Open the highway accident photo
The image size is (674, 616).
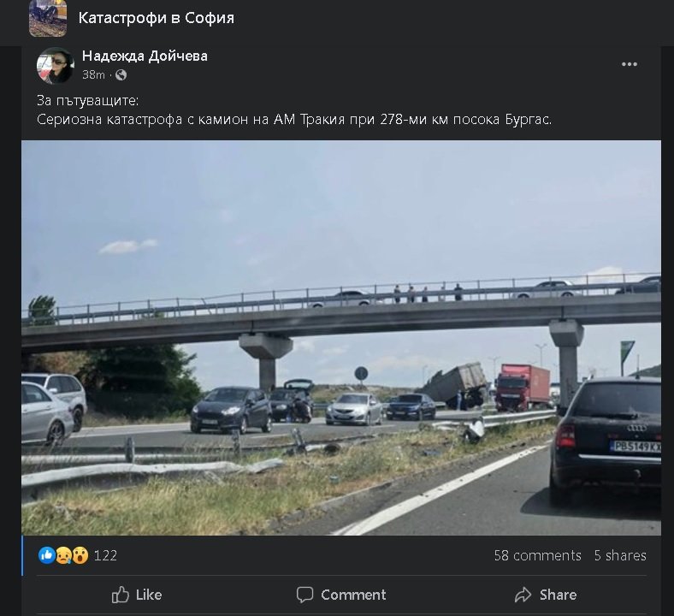pyautogui.click(x=340, y=338)
